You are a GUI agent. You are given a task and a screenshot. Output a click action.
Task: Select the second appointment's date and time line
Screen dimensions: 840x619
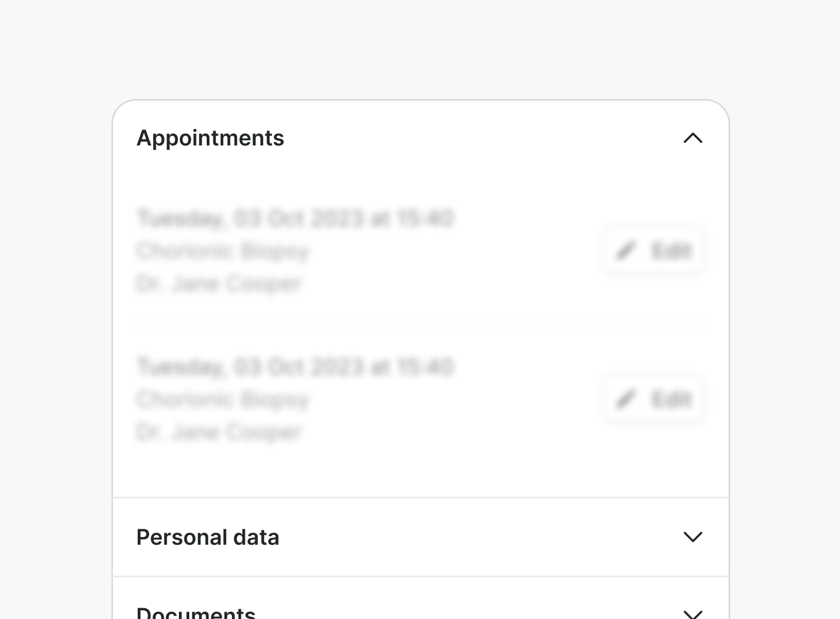coord(295,367)
